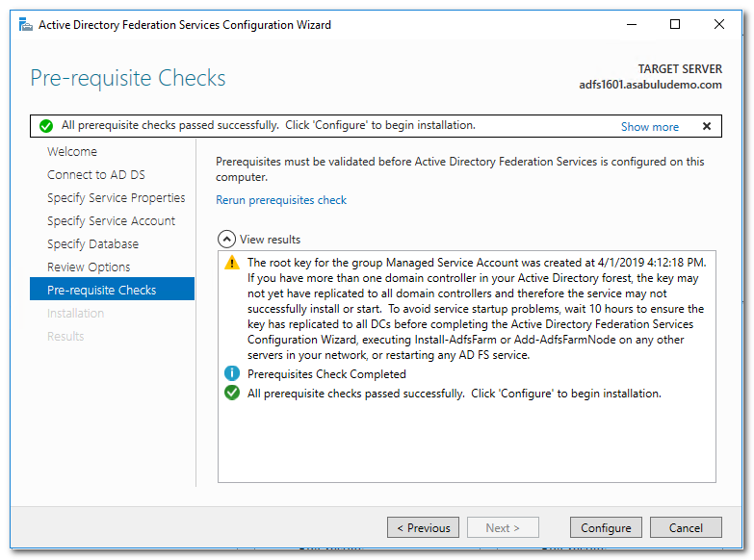Click the green success checkmark in the notification banner
Viewport: 754px width, 560px height.
46,126
